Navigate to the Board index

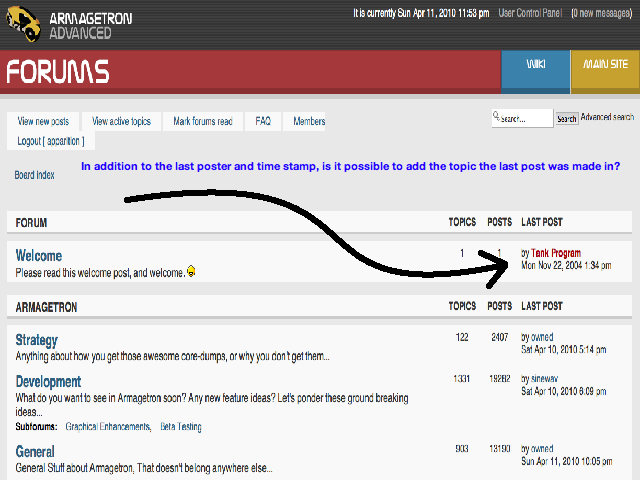coord(34,175)
